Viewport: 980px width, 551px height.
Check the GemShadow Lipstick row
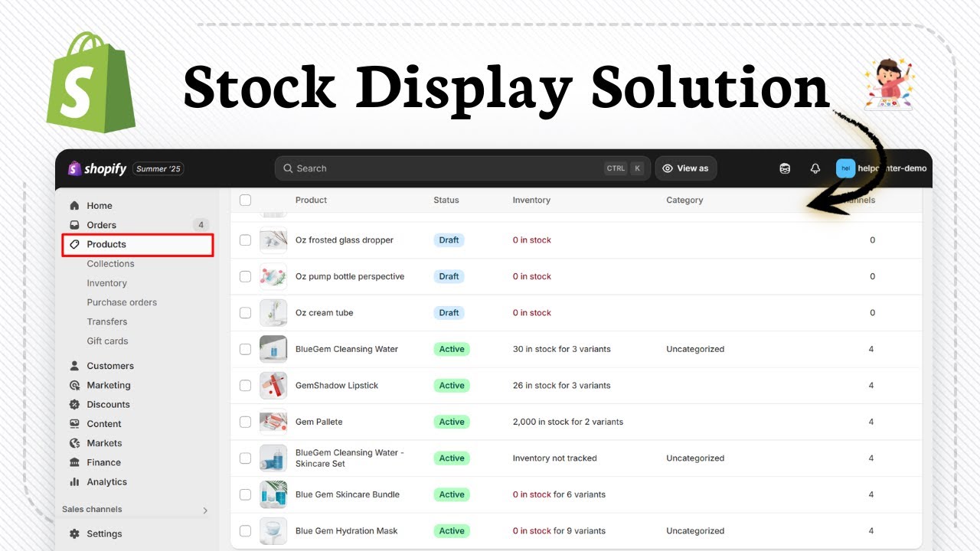click(245, 386)
